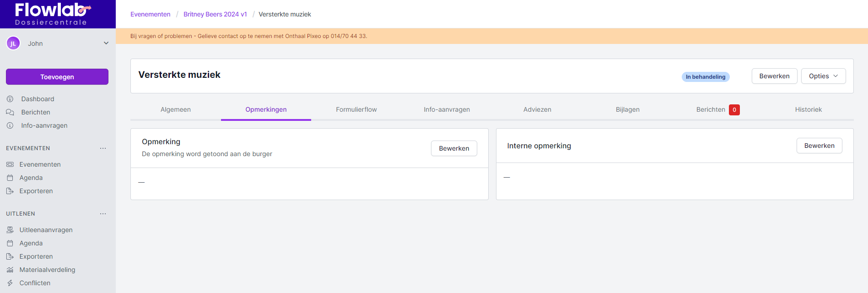
Task: Click the JL user avatar
Action: click(13, 43)
